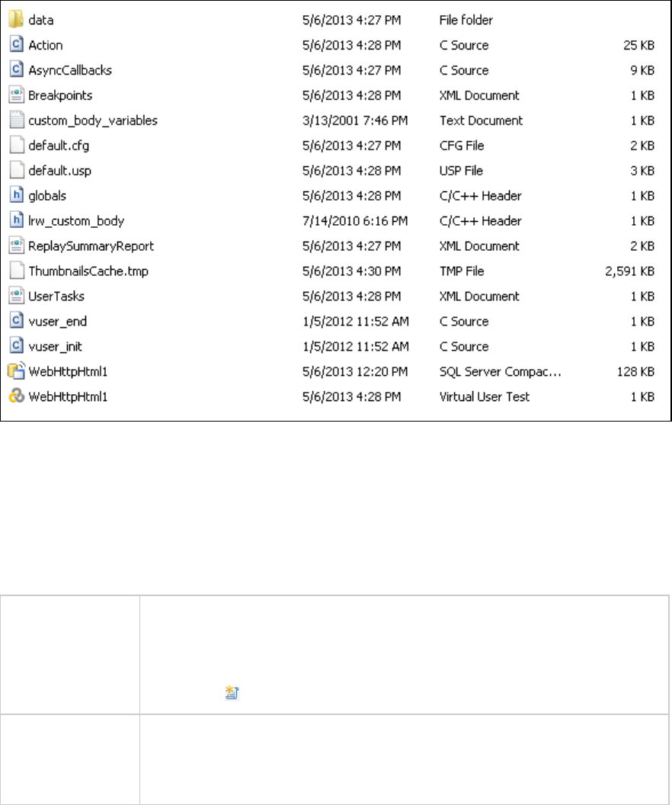Select the default.cfg file name

coord(53,146)
